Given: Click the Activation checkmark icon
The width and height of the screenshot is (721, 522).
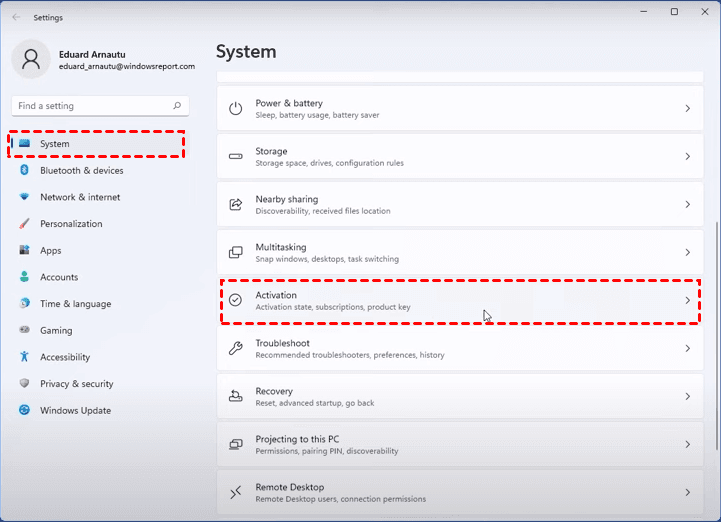Looking at the screenshot, I should pyautogui.click(x=236, y=300).
